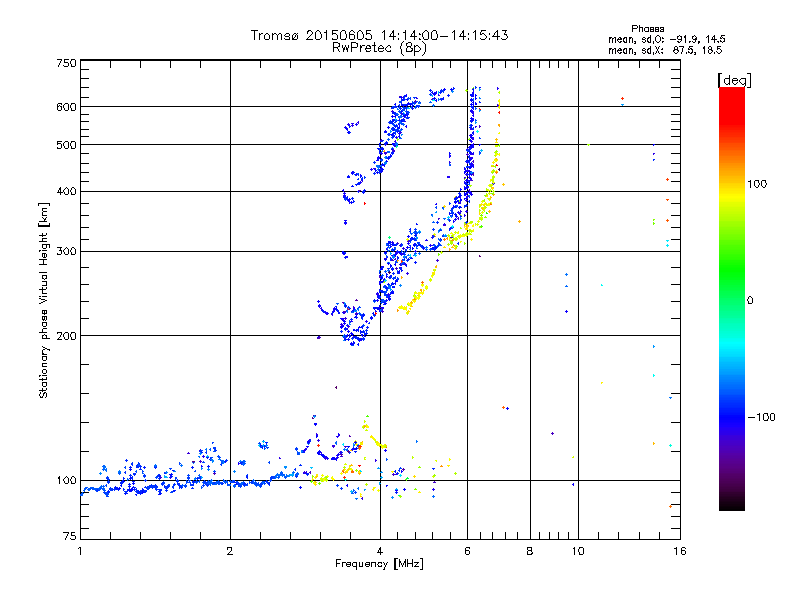Click the colorbar tick label '0'
800x600 pixels.
[x=750, y=301]
